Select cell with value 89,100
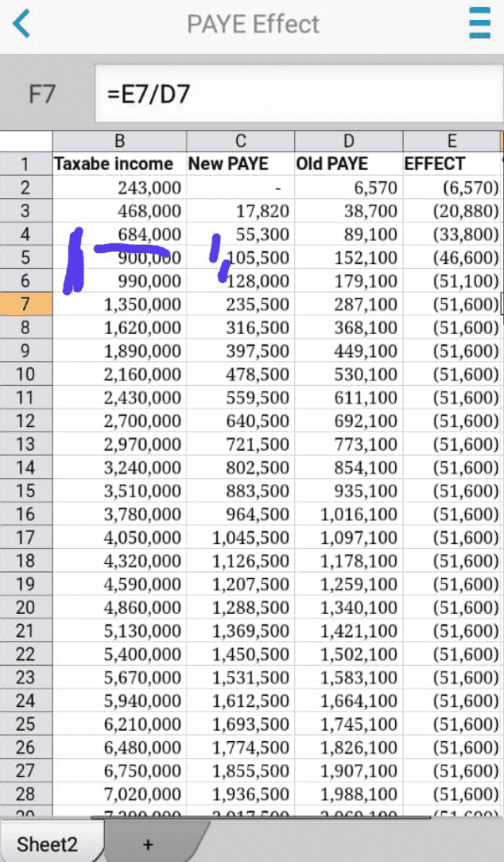Viewport: 504px width, 862px height. 348,235
